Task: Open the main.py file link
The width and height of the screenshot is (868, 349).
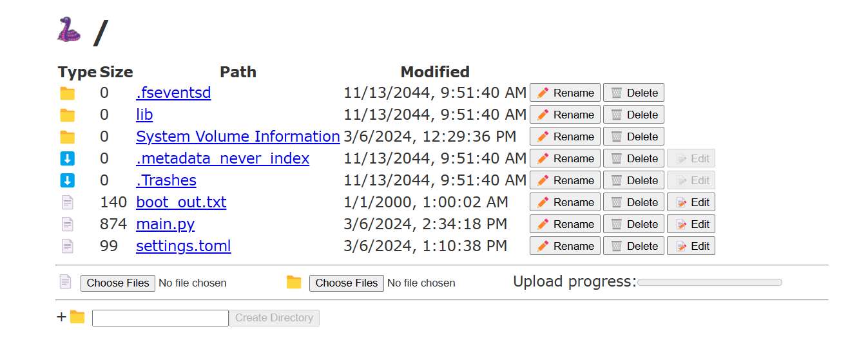Action: (x=165, y=224)
